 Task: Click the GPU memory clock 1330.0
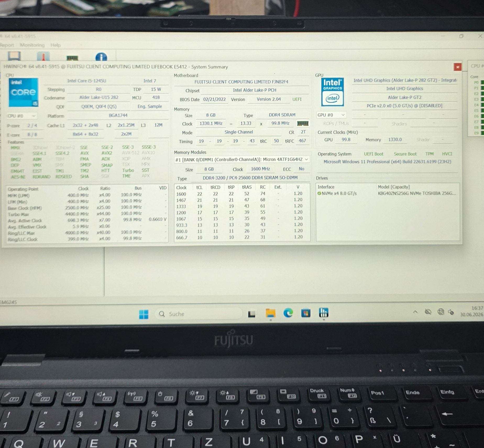click(395, 140)
